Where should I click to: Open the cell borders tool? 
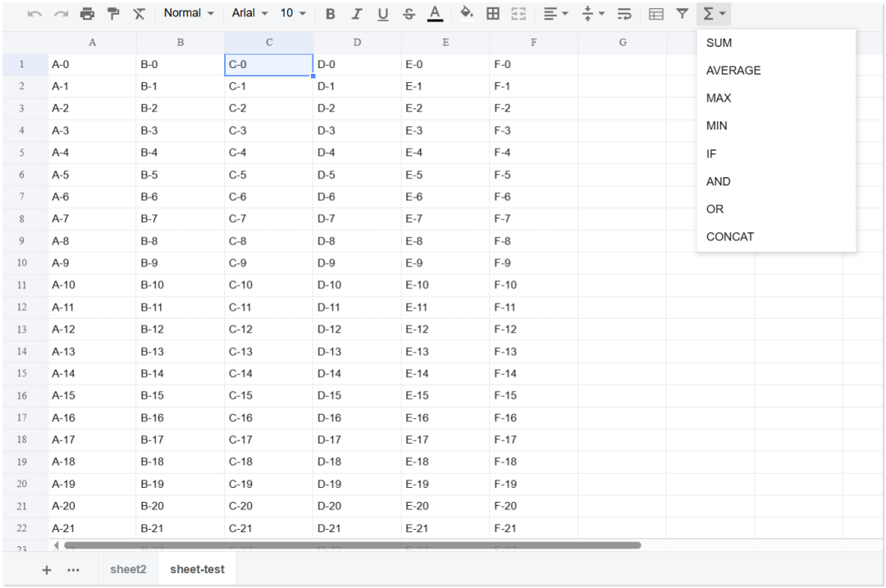tap(493, 14)
